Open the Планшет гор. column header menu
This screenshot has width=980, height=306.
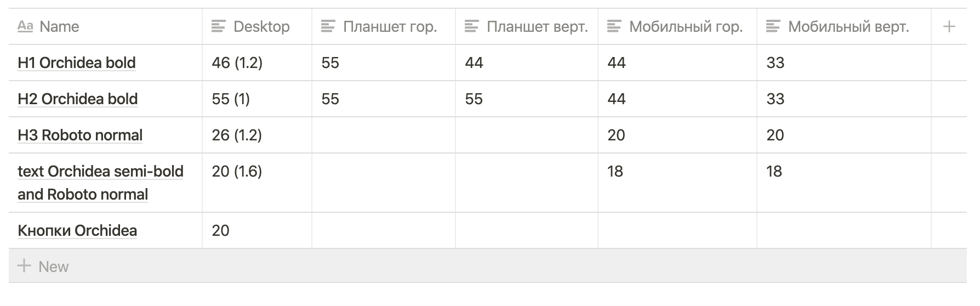(384, 26)
